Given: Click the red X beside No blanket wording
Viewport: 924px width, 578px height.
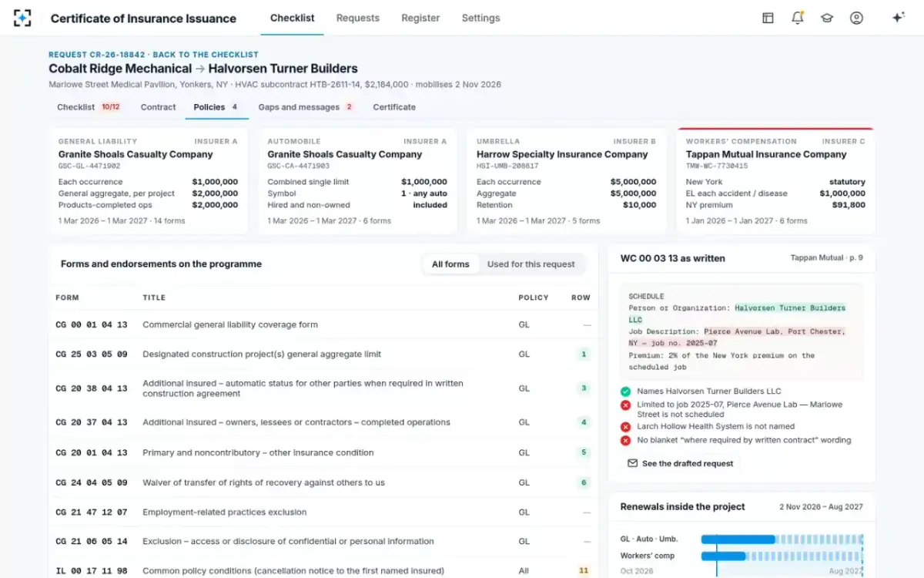Looking at the screenshot, I should click(x=625, y=440).
